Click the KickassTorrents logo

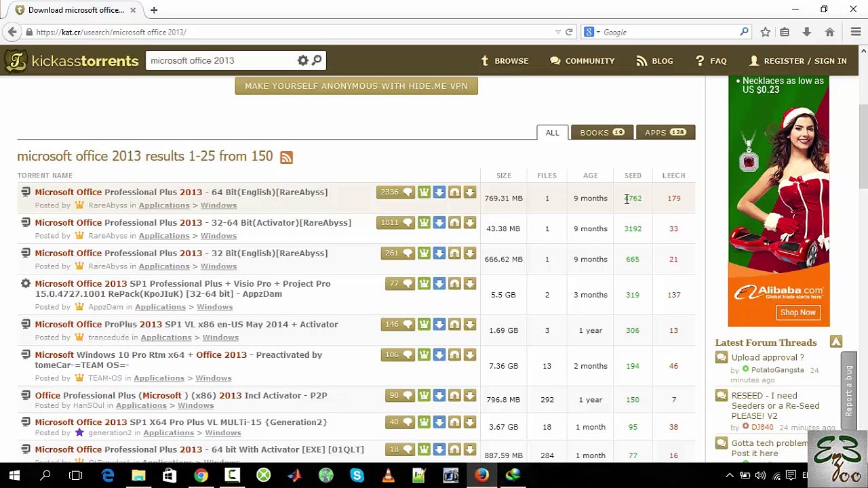click(72, 61)
